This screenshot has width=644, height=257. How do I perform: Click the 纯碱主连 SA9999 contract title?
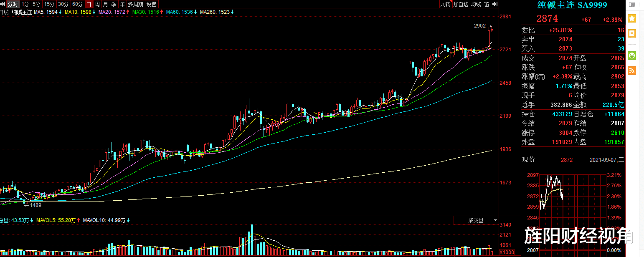tap(572, 5)
